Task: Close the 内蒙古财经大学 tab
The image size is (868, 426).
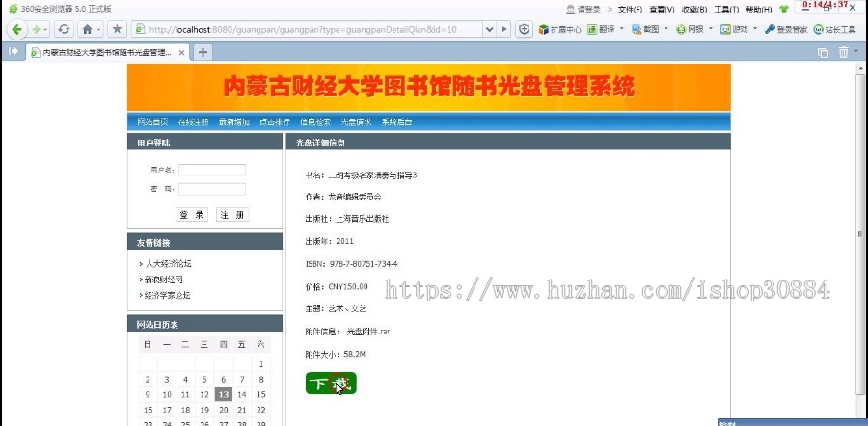Action: (181, 53)
